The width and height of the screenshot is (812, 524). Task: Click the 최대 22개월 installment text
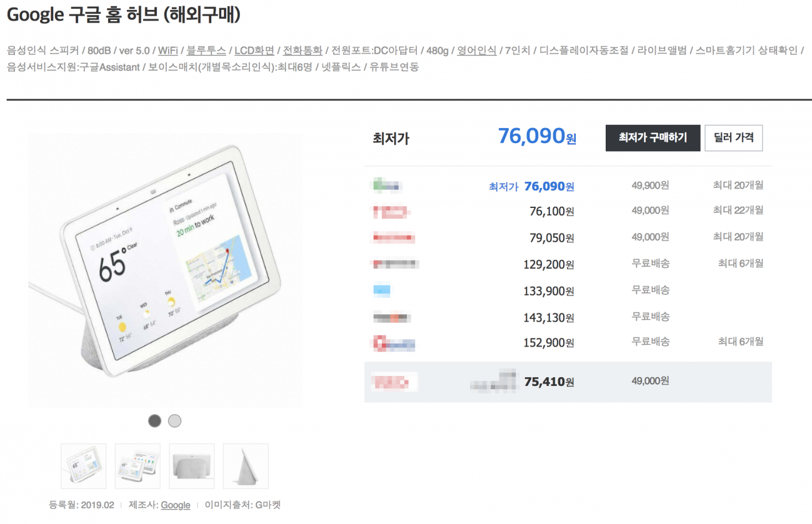[738, 210]
